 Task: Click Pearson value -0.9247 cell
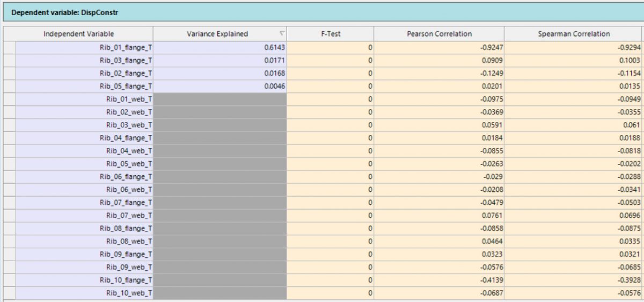click(439, 47)
